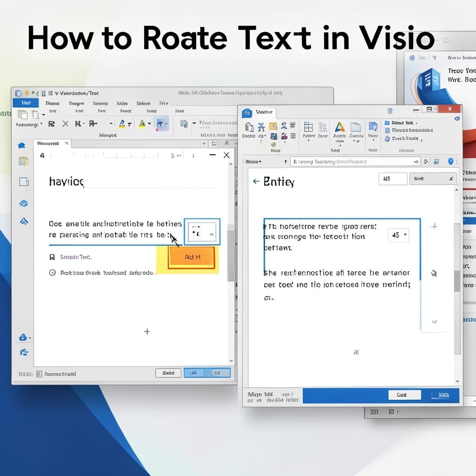Click the third globe list item in right ribbon
Screen dimensions: 476x476
click(x=403, y=139)
